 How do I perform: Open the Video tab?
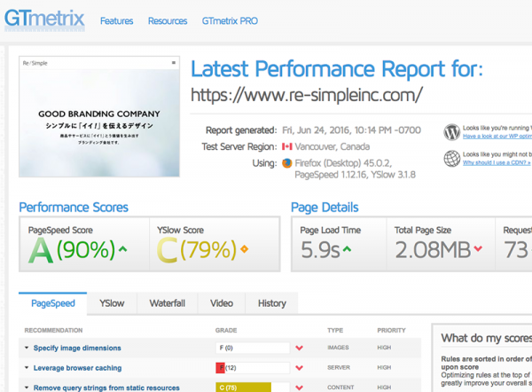tap(222, 303)
